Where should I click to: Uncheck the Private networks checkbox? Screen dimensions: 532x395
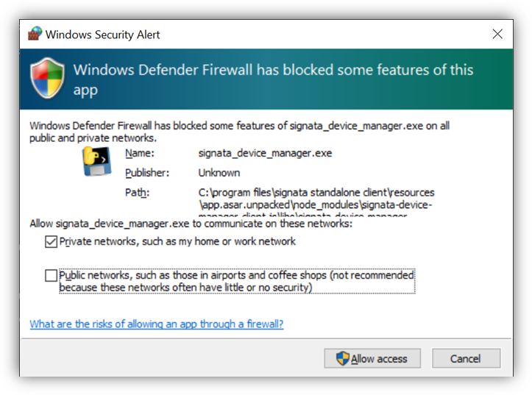(x=51, y=241)
